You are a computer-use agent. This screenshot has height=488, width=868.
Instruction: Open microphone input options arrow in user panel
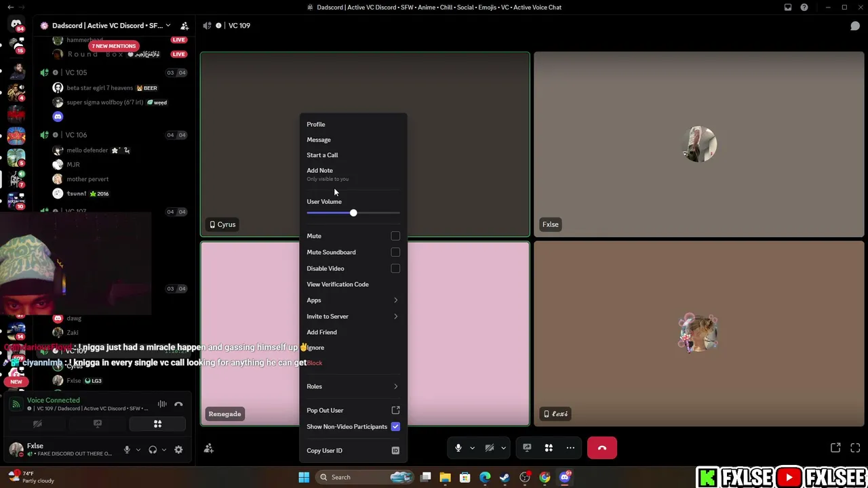(x=138, y=449)
